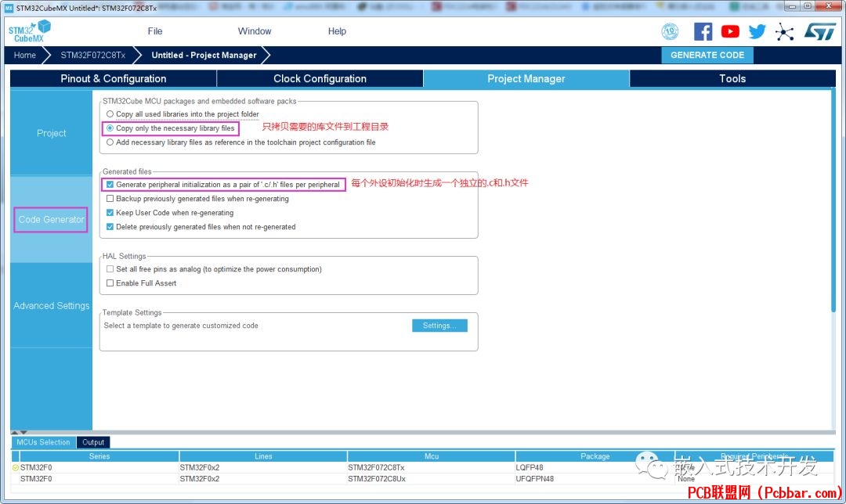This screenshot has width=846, height=504.
Task: Select the Project Manager tab
Action: 526,79
